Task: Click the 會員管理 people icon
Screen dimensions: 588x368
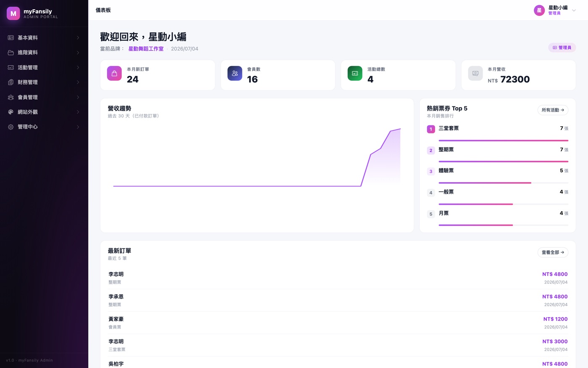Action: [11, 97]
